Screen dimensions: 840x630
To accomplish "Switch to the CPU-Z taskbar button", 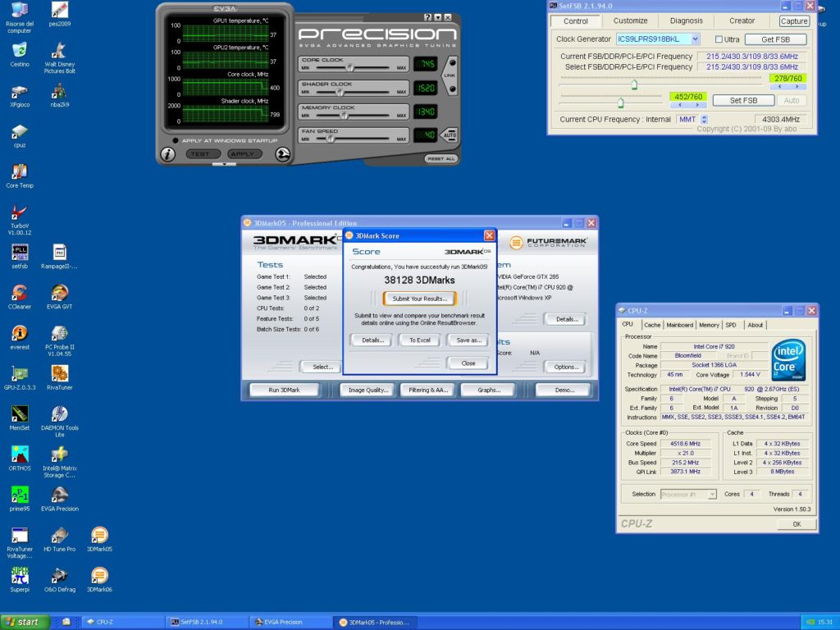I will [x=123, y=622].
